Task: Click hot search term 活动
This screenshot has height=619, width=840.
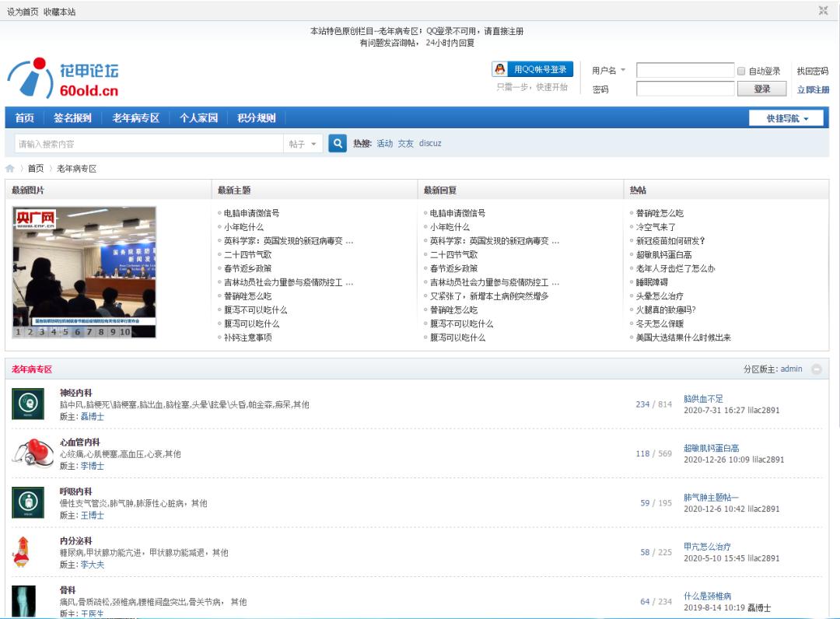Action: coord(385,144)
